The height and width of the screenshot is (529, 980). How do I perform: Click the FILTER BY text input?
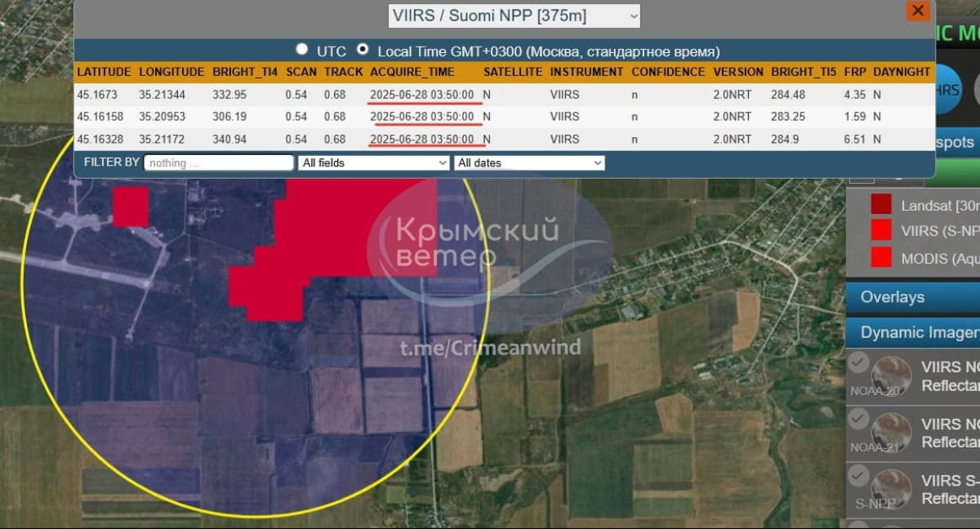tap(218, 163)
